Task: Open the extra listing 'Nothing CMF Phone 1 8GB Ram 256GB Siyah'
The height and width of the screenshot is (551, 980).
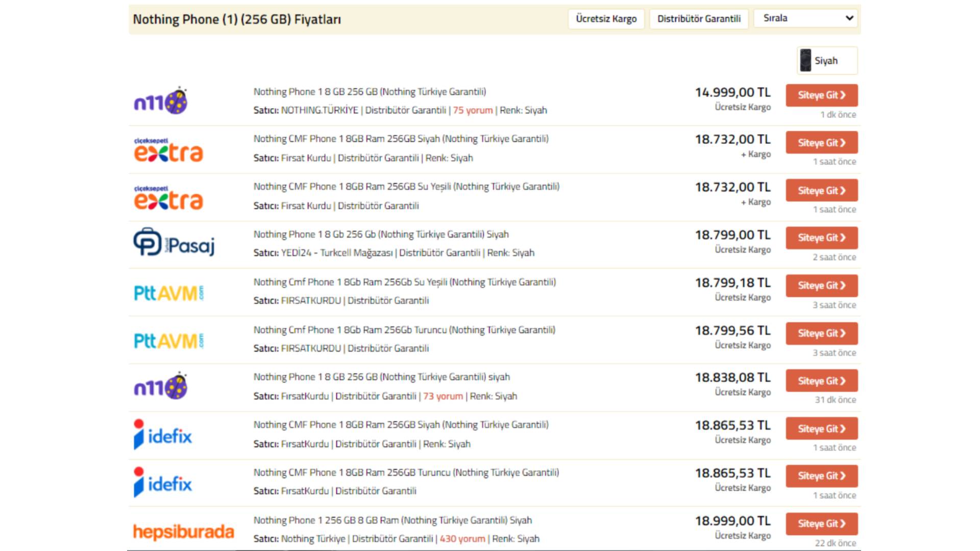Action: (401, 139)
